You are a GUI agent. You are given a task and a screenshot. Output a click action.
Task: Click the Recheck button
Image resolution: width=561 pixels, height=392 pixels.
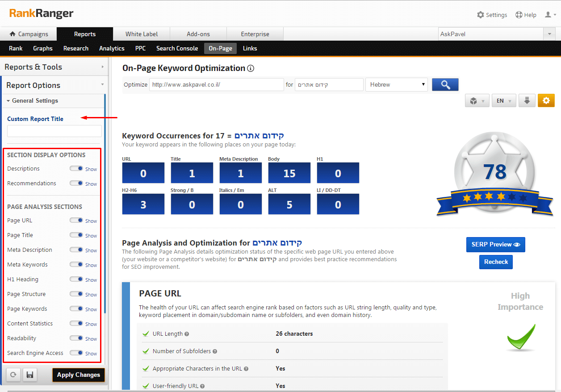point(496,262)
